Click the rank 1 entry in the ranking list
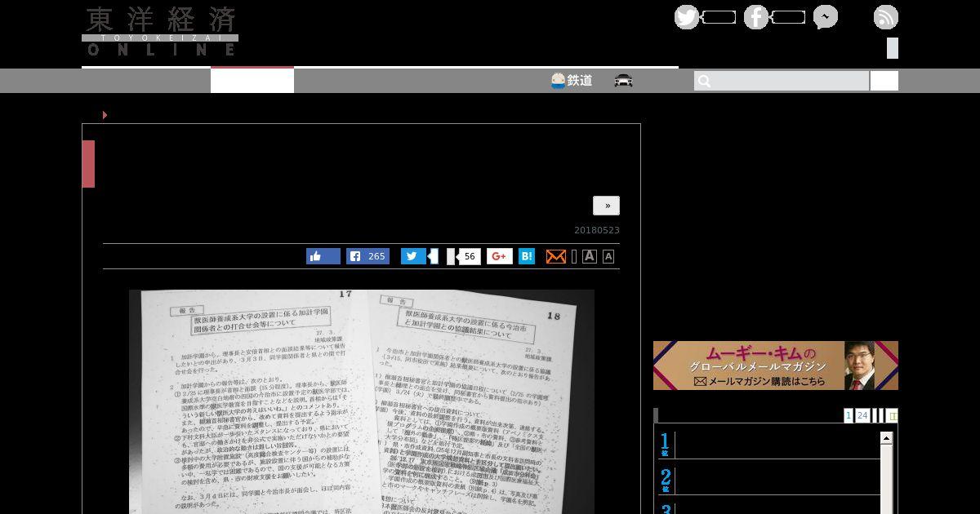This screenshot has width=980, height=514. 768,445
